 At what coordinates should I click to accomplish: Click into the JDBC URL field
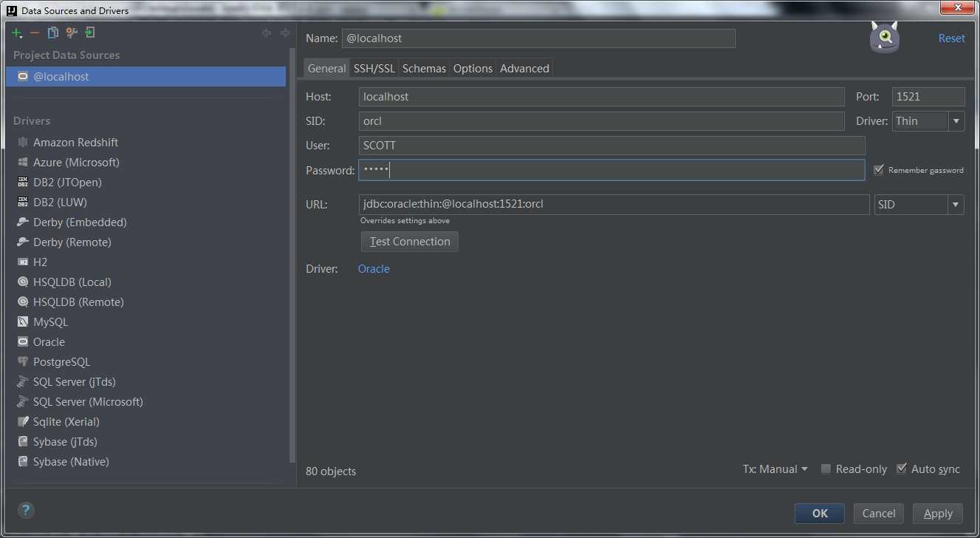pos(614,205)
